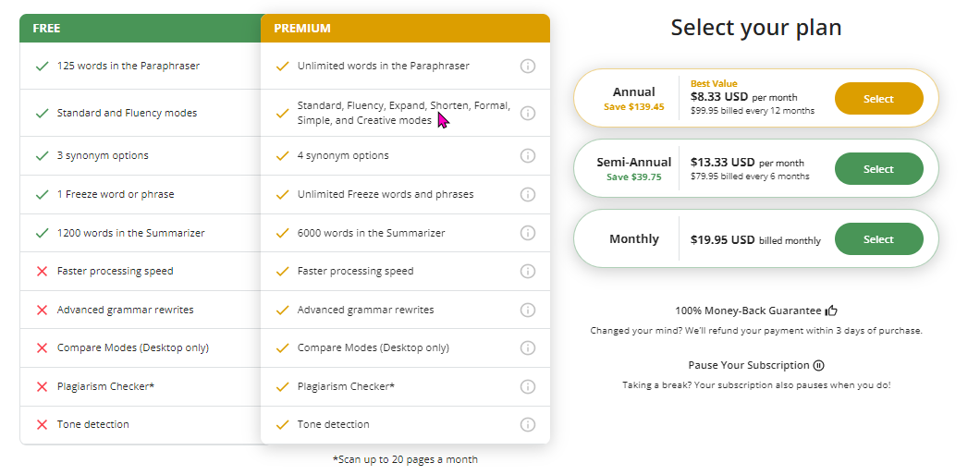Click info icon beside Standard, Fluency modes row
This screenshot has width=980, height=475.
point(528,114)
